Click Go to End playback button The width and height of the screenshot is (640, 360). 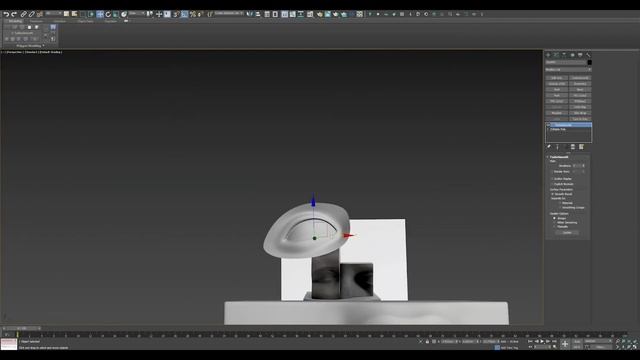pyautogui.click(x=554, y=341)
